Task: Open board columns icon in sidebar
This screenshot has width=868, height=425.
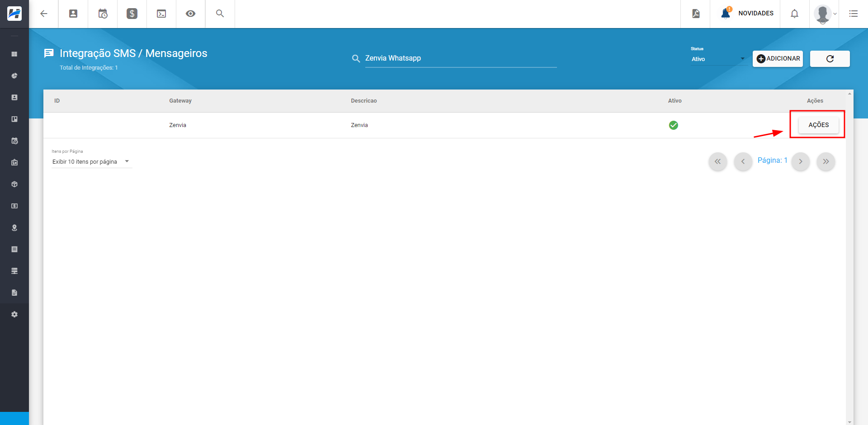Action: [14, 119]
